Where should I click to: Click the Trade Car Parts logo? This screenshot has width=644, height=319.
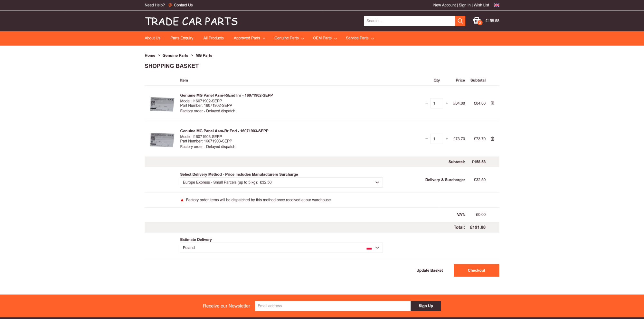click(191, 21)
